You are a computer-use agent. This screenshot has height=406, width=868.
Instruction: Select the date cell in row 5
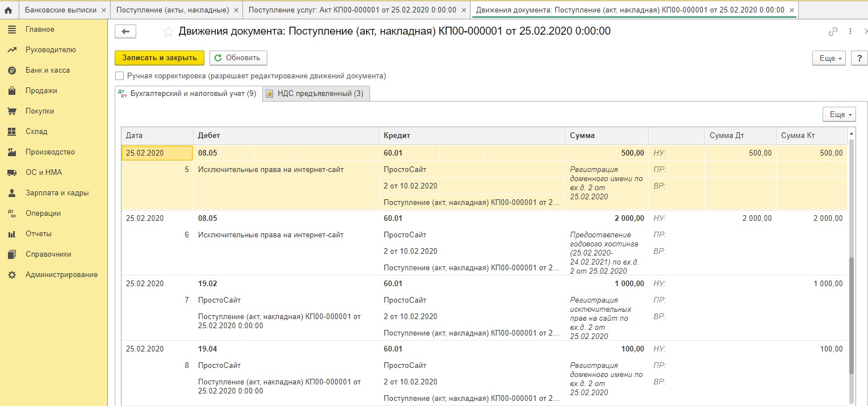pos(157,153)
